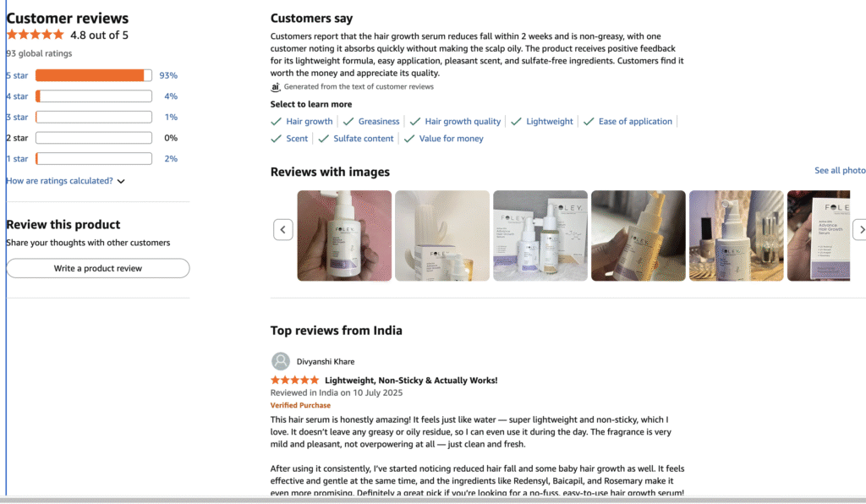Click the previous arrow in image carousel
The image size is (866, 504).
pos(284,229)
